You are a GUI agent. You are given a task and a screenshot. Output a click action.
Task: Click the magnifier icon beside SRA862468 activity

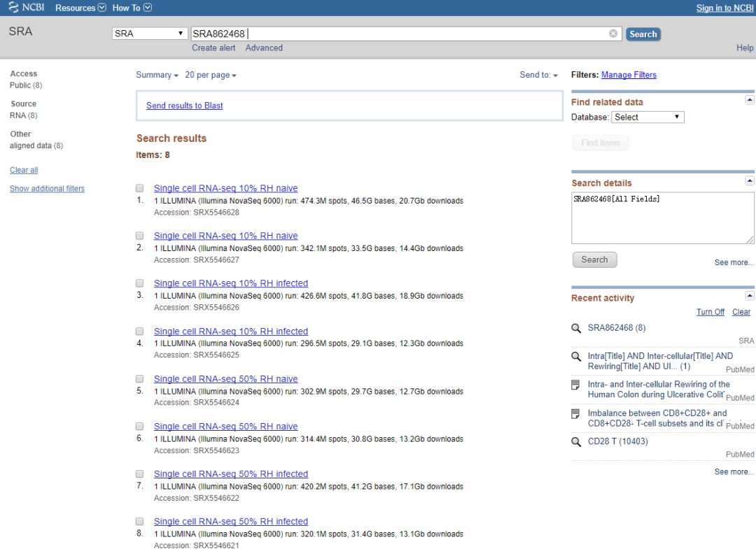(x=576, y=327)
